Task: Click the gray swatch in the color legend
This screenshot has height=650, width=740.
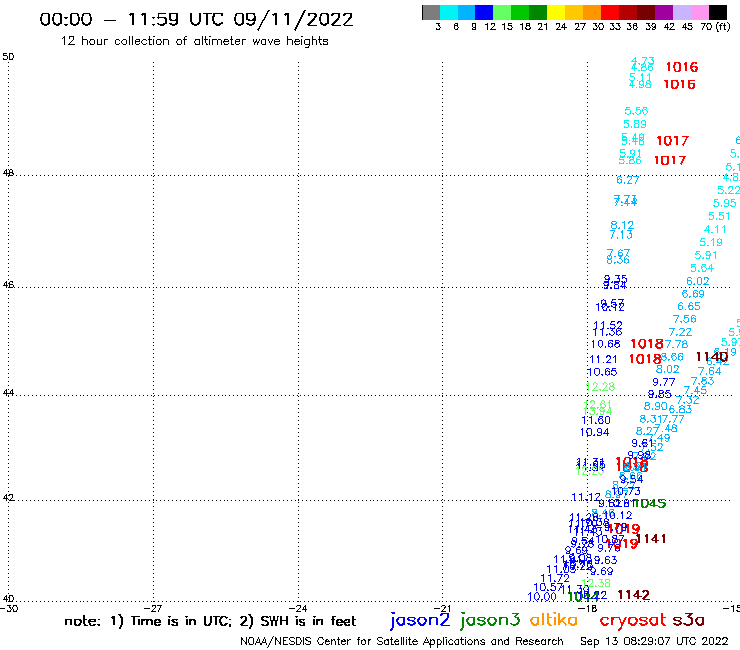Action: [x=431, y=12]
